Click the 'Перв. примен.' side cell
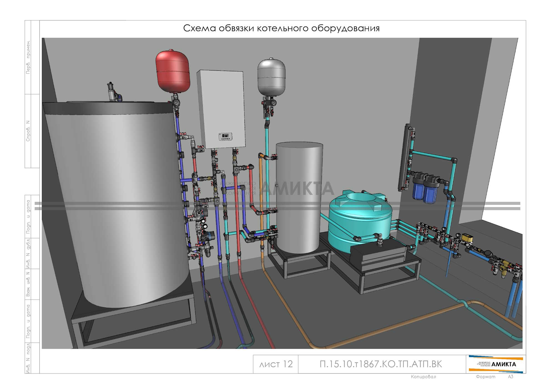This screenshot has height=392, width=555. pyautogui.click(x=28, y=57)
